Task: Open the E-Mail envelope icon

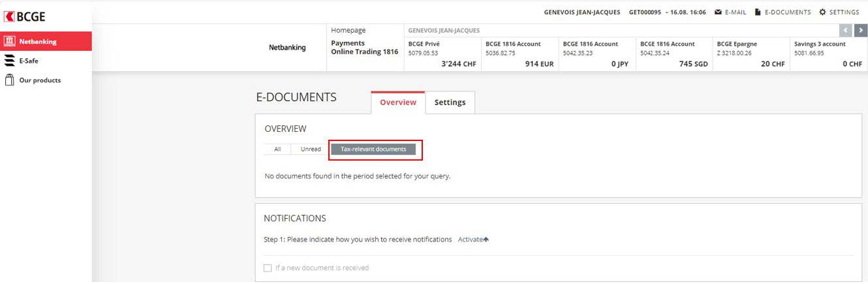Action: (x=718, y=12)
